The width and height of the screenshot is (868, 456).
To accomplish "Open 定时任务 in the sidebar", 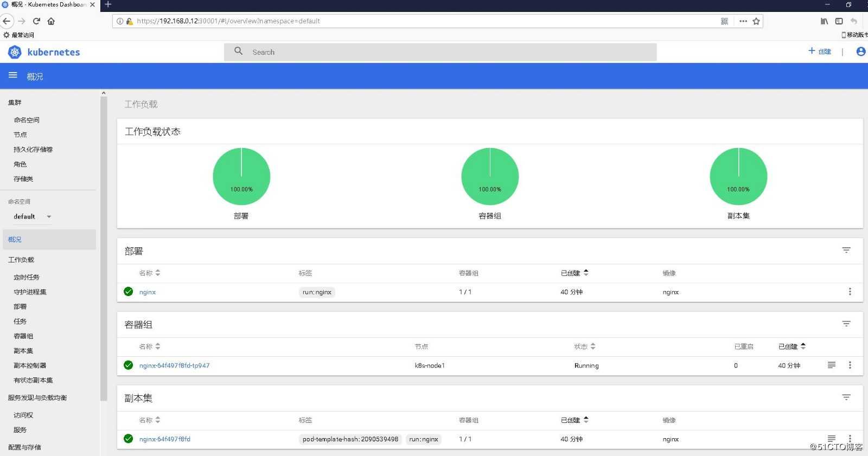I will [27, 277].
